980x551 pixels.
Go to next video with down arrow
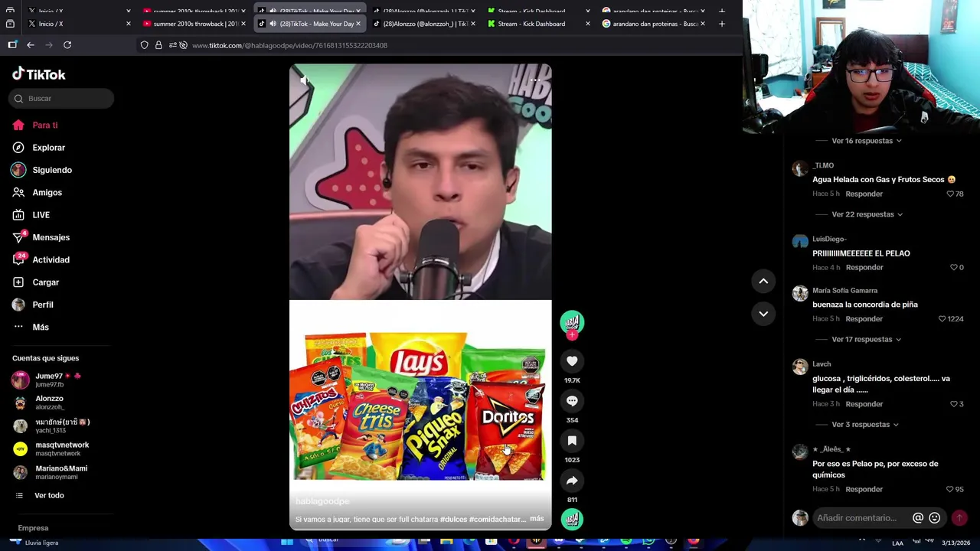pyautogui.click(x=763, y=314)
